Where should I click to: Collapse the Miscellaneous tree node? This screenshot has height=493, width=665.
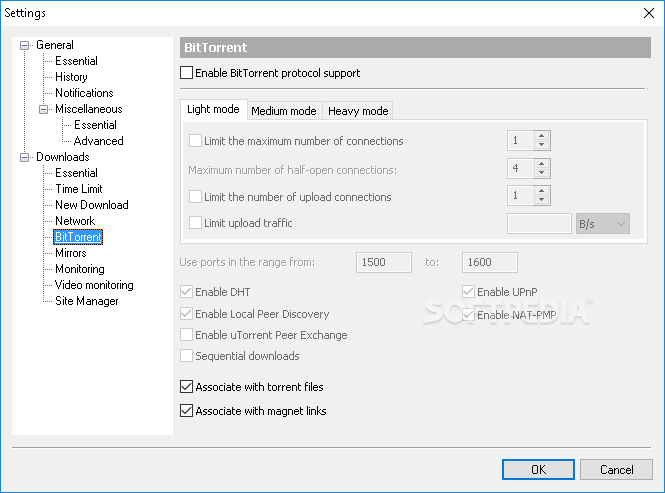[x=43, y=109]
